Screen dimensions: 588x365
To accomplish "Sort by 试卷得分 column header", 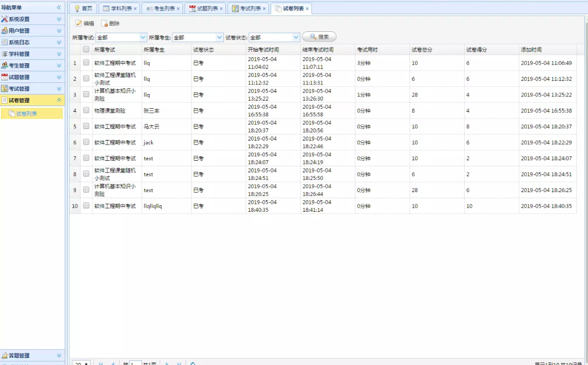I will click(x=491, y=50).
